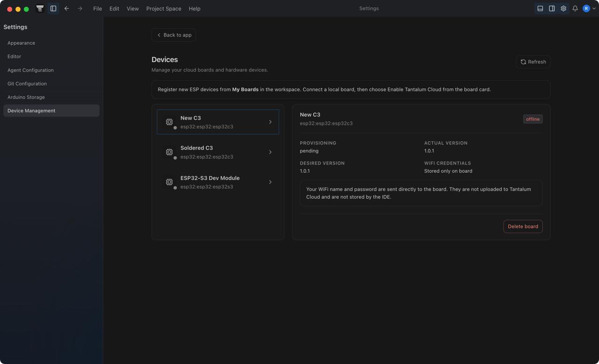This screenshot has width=599, height=364.
Task: Open Agent Configuration settings
Action: click(51, 70)
